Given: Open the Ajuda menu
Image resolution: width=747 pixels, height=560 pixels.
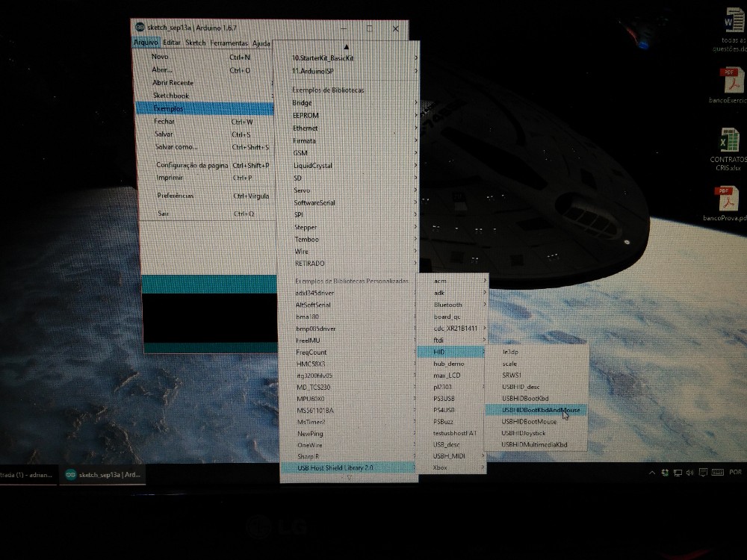Looking at the screenshot, I should tap(261, 43).
